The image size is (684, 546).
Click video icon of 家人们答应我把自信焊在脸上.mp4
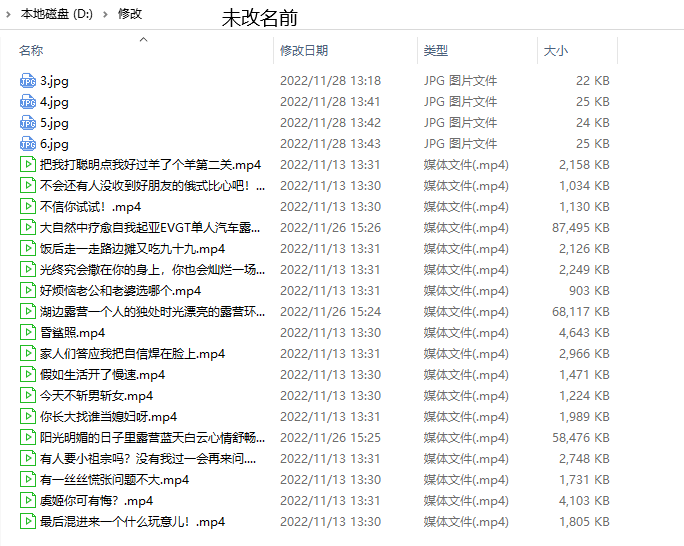click(x=28, y=353)
